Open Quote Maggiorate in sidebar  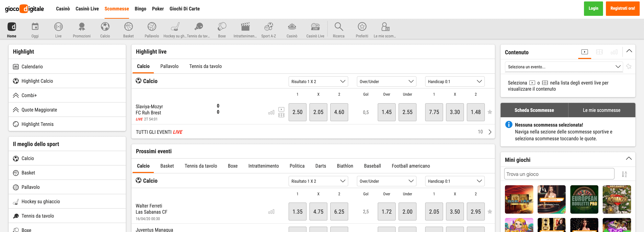(x=67, y=110)
